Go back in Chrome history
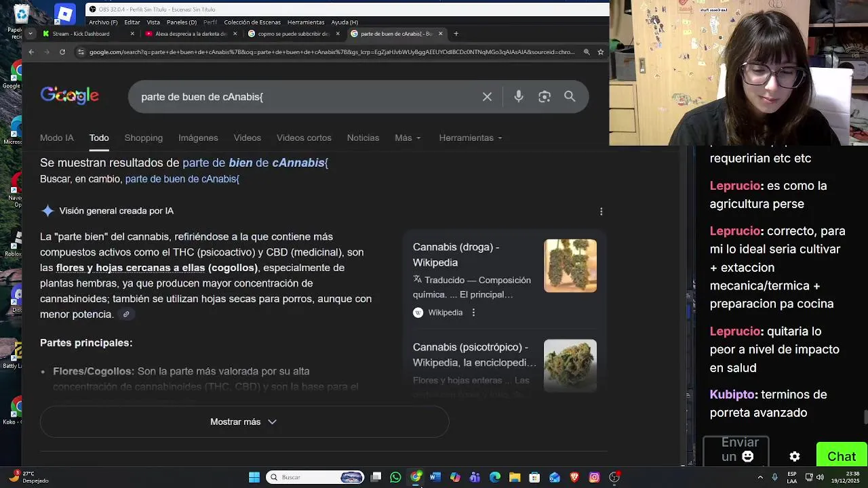 31,52
